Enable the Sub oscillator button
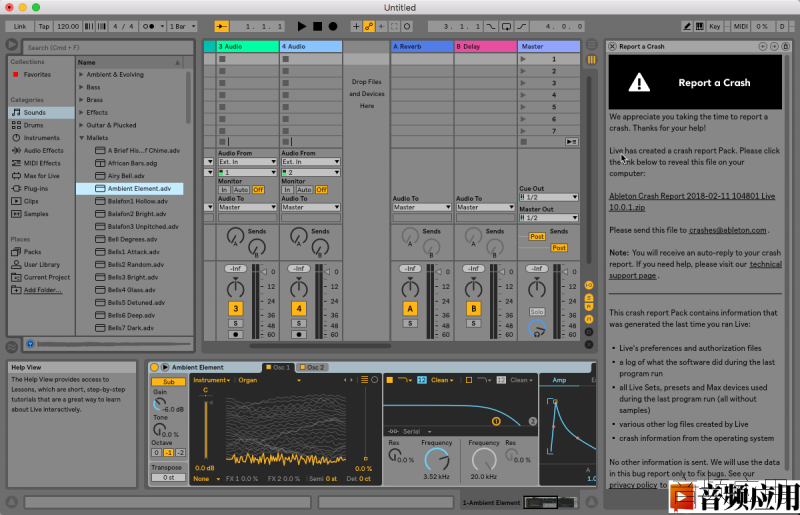 168,382
